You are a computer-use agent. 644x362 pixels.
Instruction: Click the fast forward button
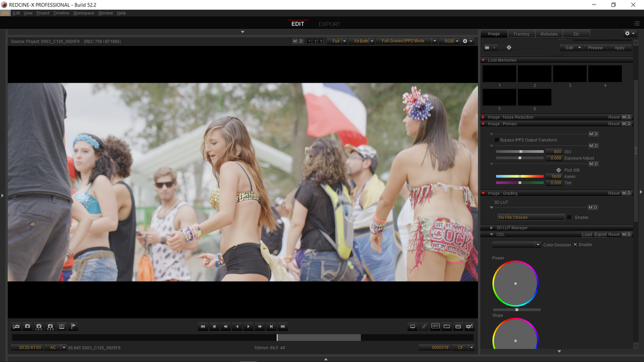[x=260, y=326]
